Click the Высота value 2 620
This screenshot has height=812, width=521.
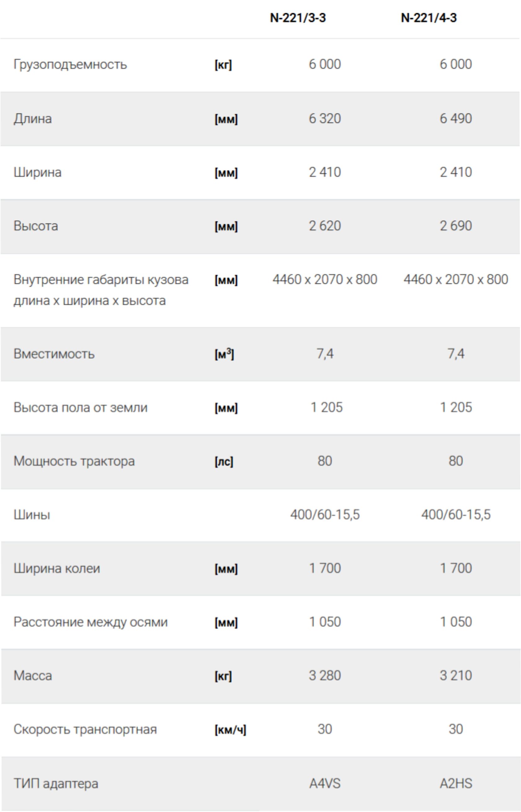point(325,226)
